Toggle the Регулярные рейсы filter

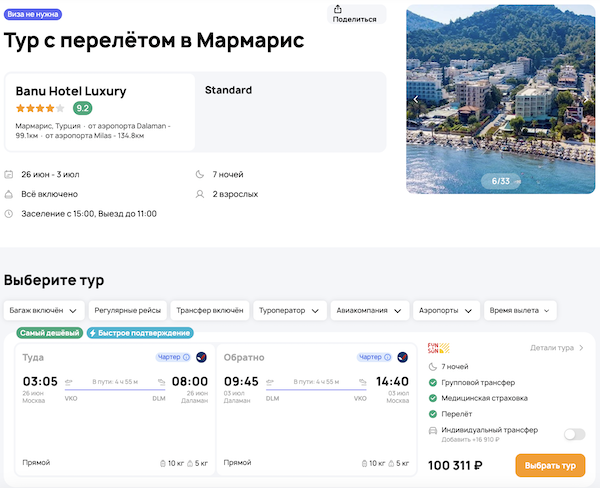pos(126,310)
